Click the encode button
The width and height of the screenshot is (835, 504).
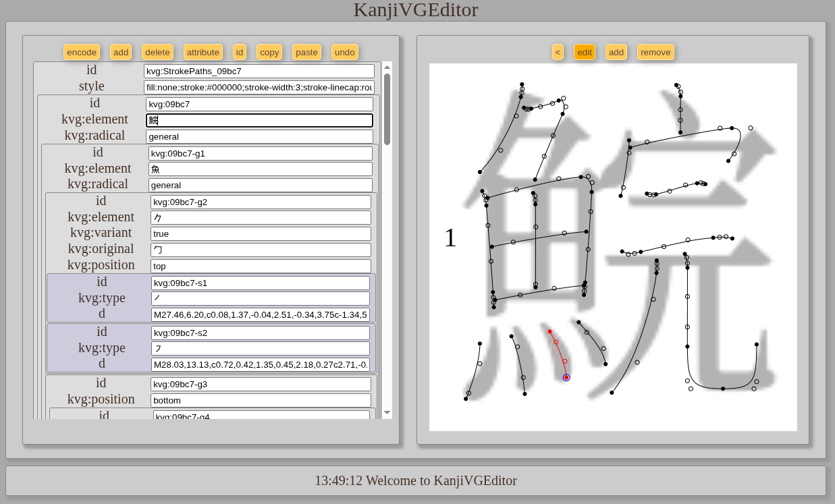pyautogui.click(x=82, y=52)
